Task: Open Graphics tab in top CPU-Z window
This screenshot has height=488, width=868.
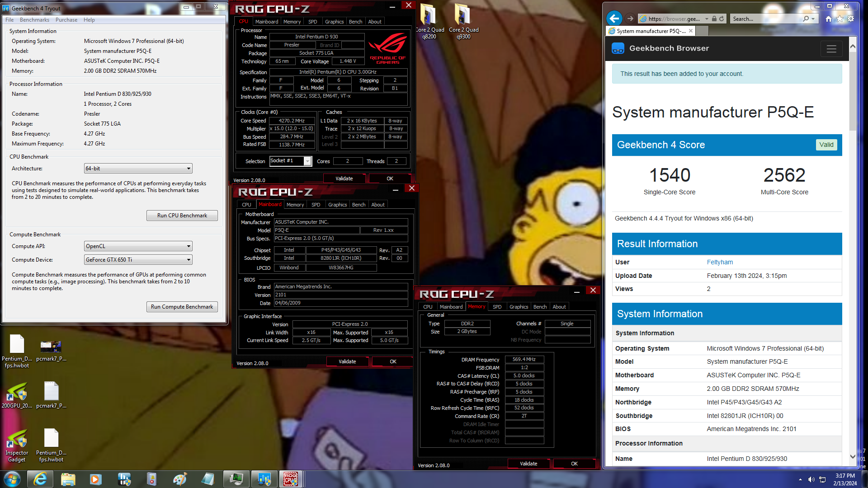Action: point(334,22)
